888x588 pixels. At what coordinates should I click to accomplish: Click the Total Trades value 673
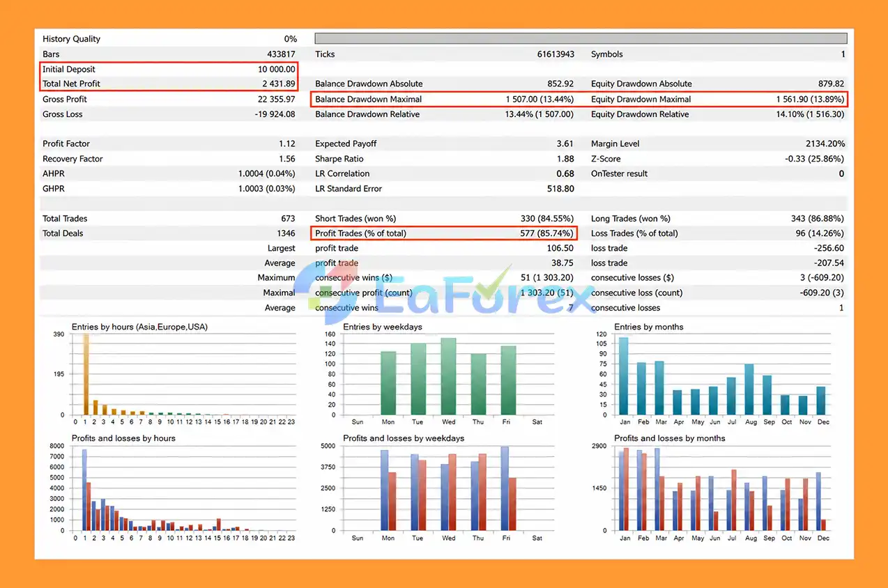point(288,219)
